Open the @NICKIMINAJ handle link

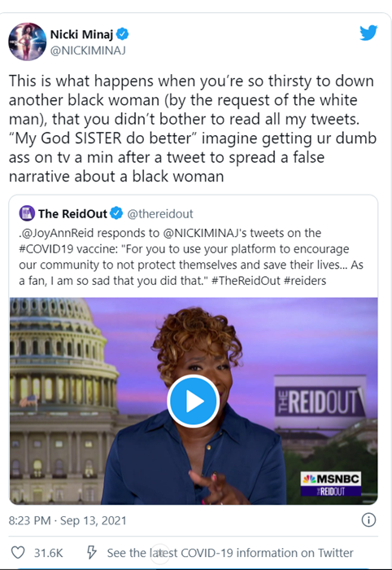pos(88,50)
